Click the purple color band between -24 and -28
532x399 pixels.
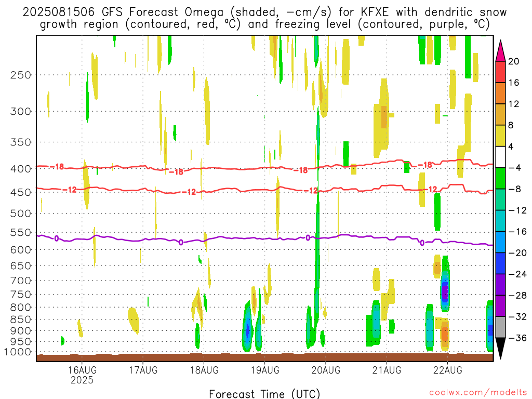pos(500,285)
